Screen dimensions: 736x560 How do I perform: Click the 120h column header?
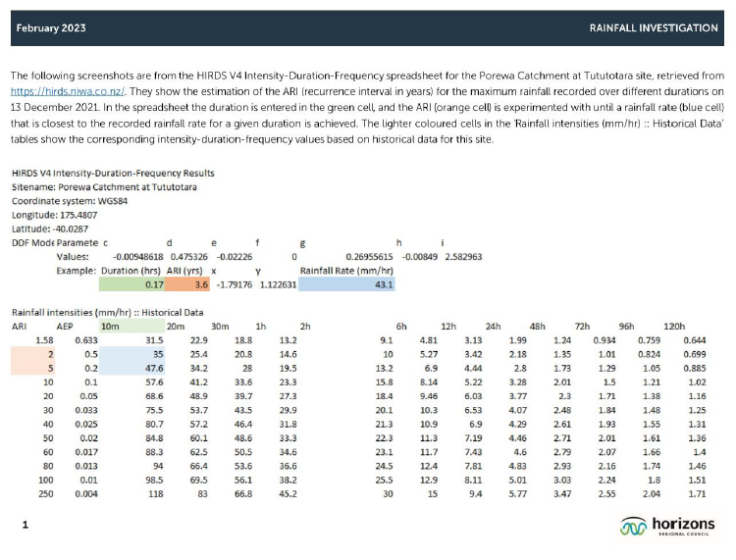(x=673, y=326)
